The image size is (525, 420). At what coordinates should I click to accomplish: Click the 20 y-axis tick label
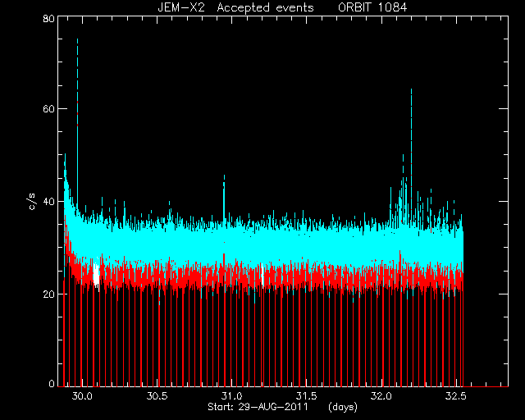click(x=48, y=294)
